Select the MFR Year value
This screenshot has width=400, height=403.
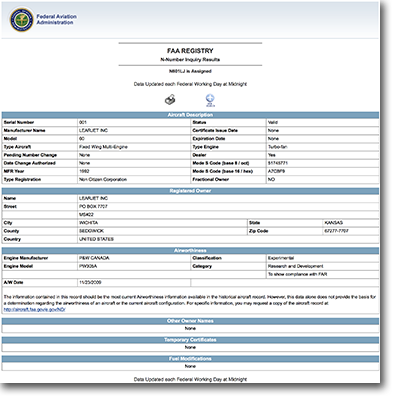[84, 171]
